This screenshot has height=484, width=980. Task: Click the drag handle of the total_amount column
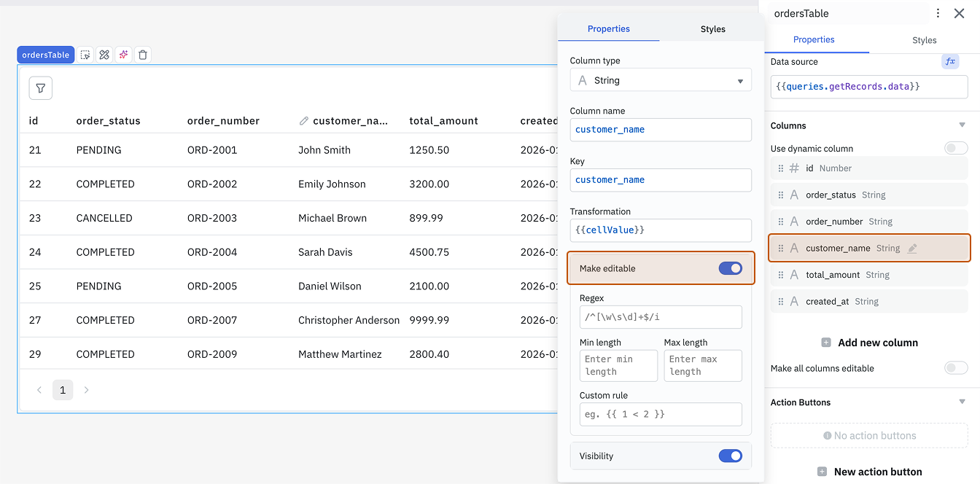tap(781, 275)
